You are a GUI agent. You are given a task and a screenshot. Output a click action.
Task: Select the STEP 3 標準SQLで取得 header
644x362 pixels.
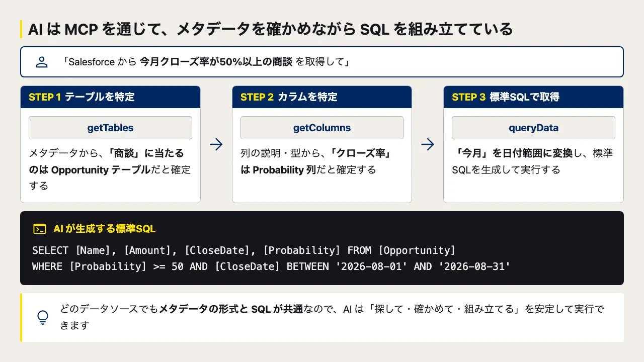coord(533,97)
